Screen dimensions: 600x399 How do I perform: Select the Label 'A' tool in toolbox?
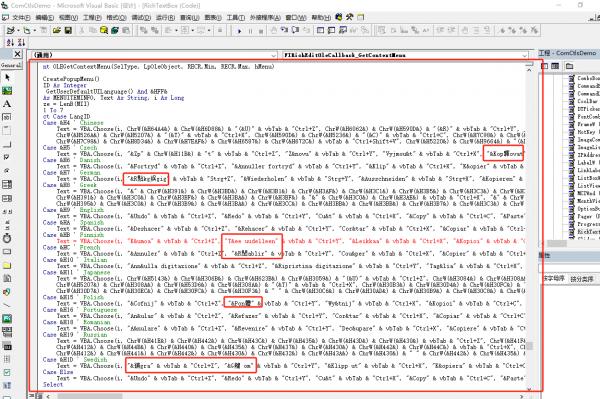point(7,104)
